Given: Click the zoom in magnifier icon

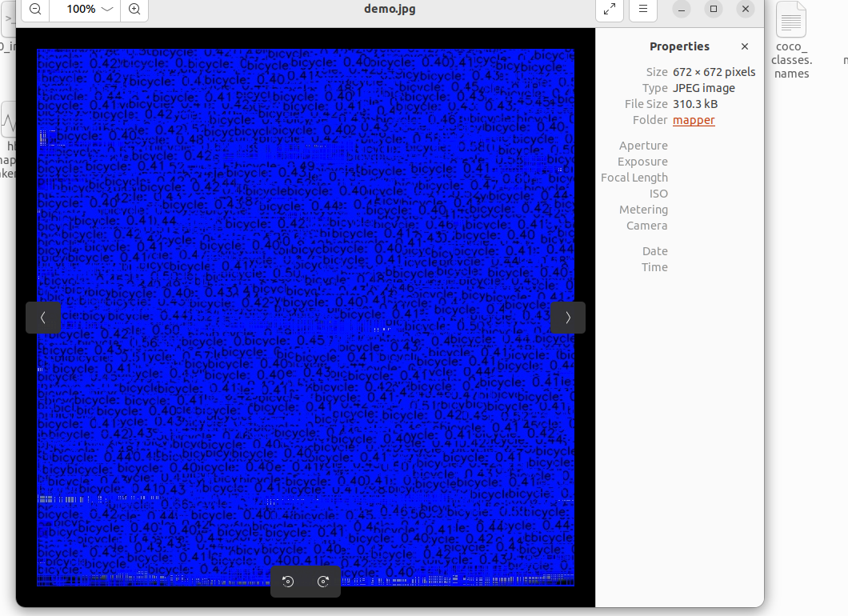Looking at the screenshot, I should click(x=134, y=10).
